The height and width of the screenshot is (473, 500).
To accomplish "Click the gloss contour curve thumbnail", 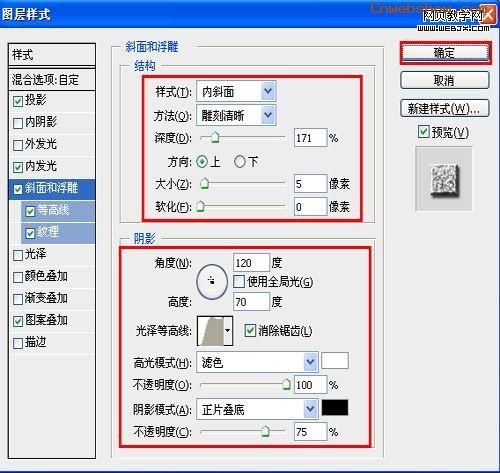I will click(x=210, y=331).
